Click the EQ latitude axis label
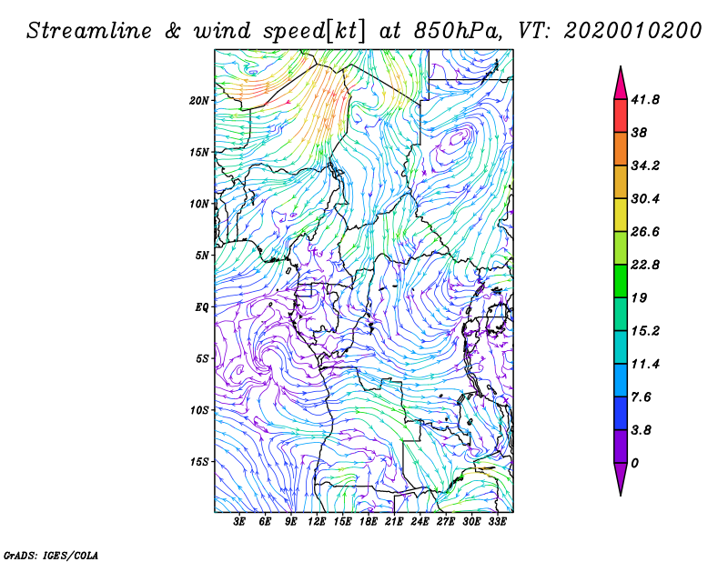The width and height of the screenshot is (728, 562). (x=202, y=307)
